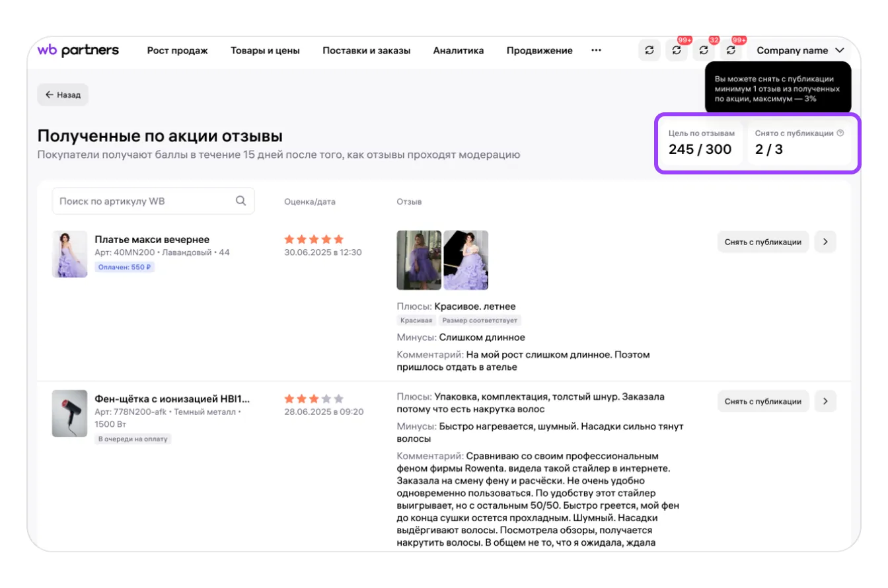Click the 99+ sync icon beside Company name
This screenshot has width=888, height=588.
[x=731, y=50]
